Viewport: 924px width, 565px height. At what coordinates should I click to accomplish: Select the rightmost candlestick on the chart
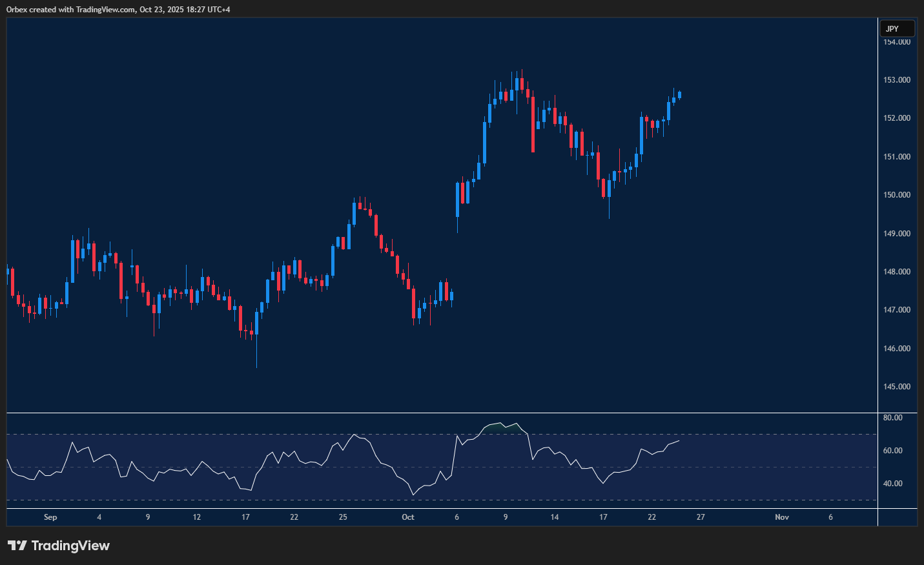[678, 95]
